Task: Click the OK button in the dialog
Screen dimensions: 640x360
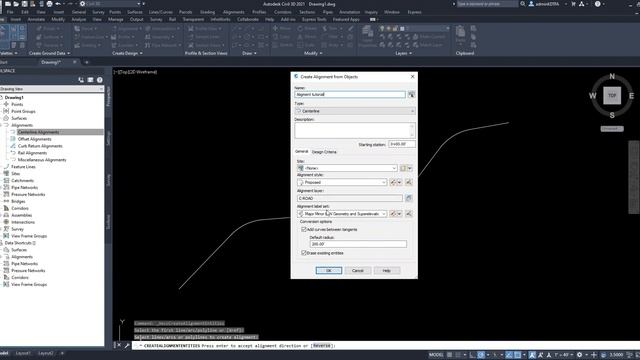Action: click(329, 271)
